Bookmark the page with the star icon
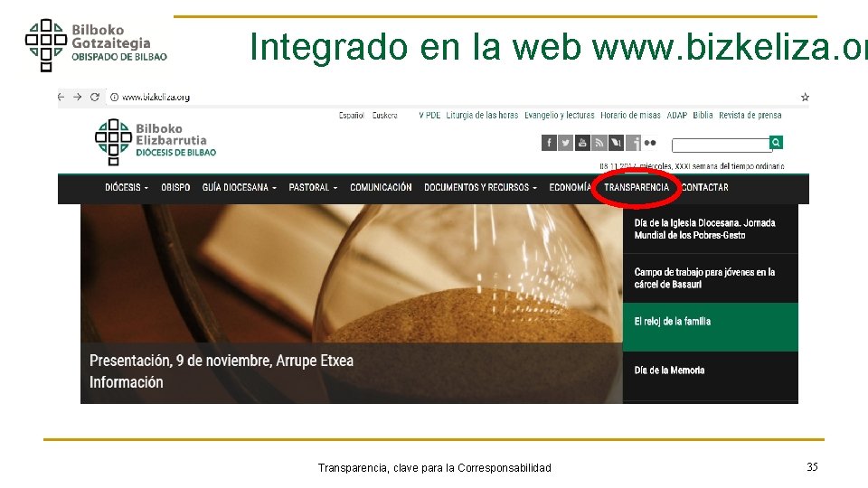Screen dimensions: 868x488 (805, 98)
